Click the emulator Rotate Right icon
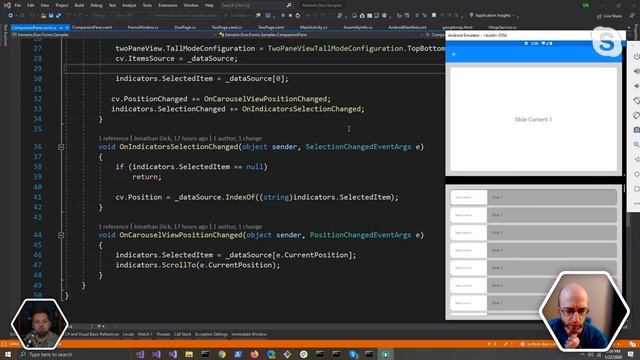Screen dimensions: 640x360 click(636, 115)
